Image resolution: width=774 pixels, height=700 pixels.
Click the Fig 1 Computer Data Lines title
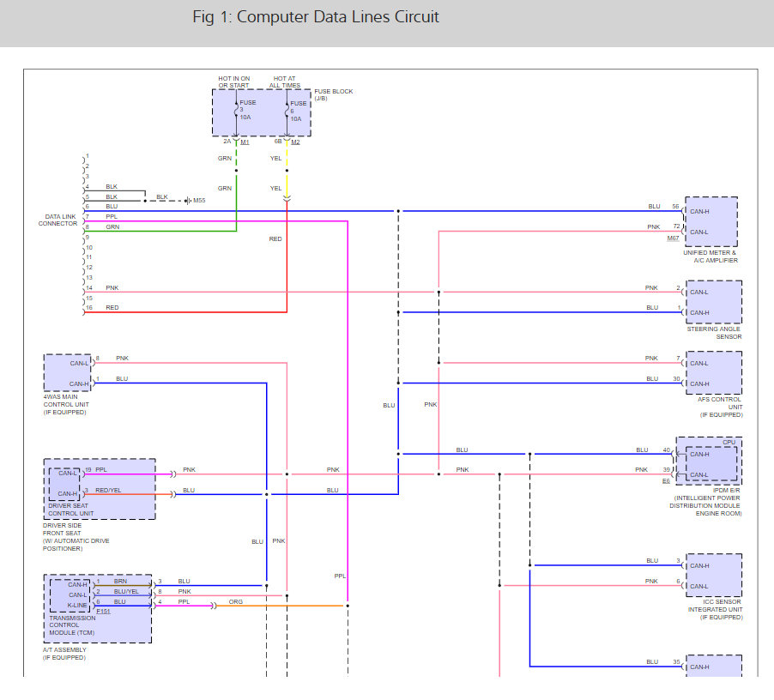316,17
